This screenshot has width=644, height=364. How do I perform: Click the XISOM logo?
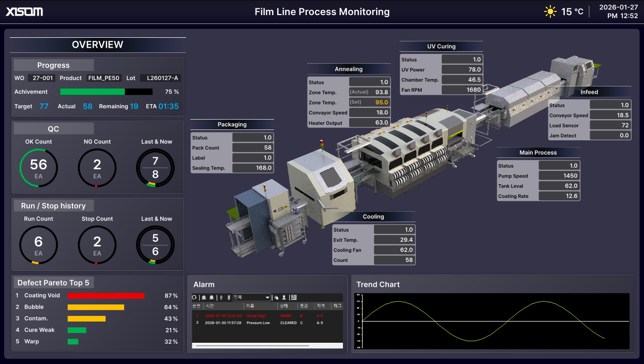click(x=24, y=11)
